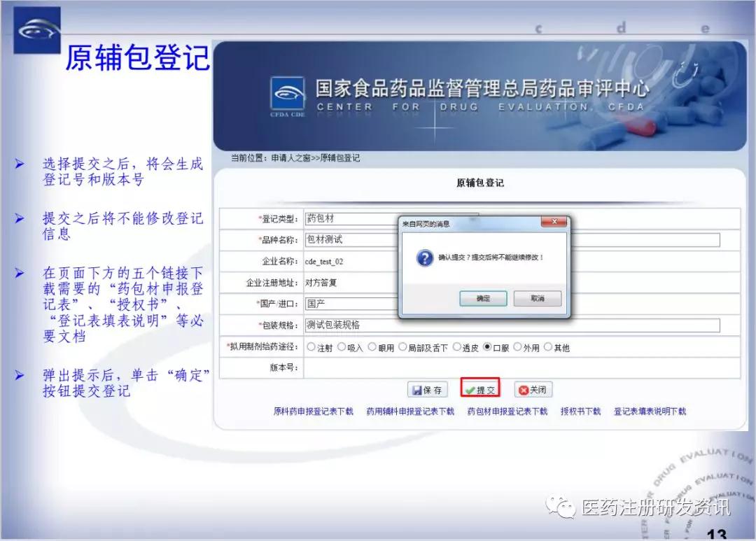Open 原料药申报登记表下载 link
This screenshot has height=541, width=756.
tap(314, 412)
